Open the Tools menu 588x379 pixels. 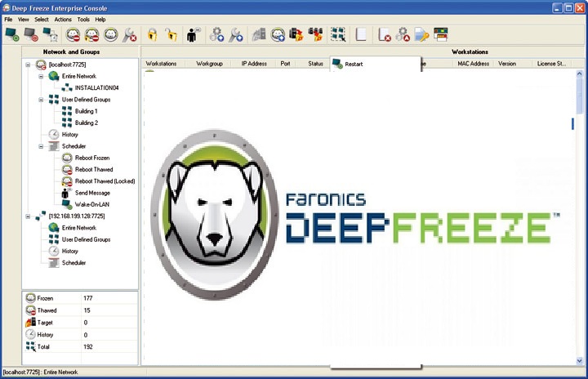click(x=83, y=20)
